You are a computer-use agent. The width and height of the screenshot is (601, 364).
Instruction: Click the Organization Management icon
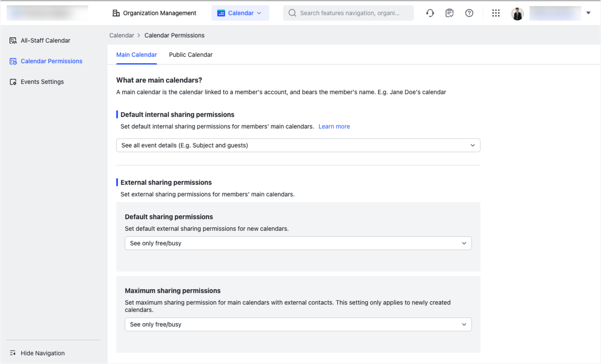(x=116, y=13)
